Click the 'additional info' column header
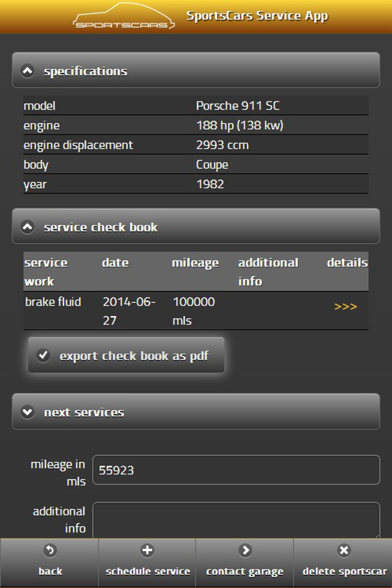 tap(268, 272)
